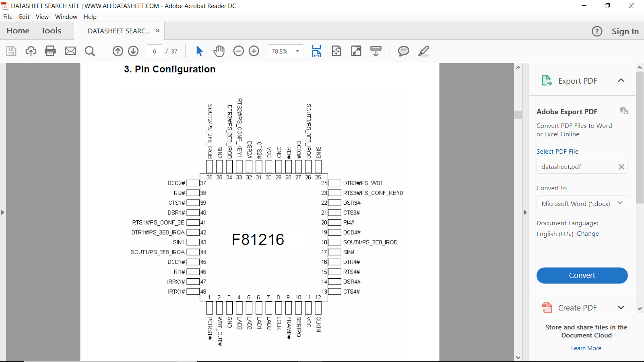Open the Help question mark icon
The image size is (644, 362).
click(x=597, y=31)
